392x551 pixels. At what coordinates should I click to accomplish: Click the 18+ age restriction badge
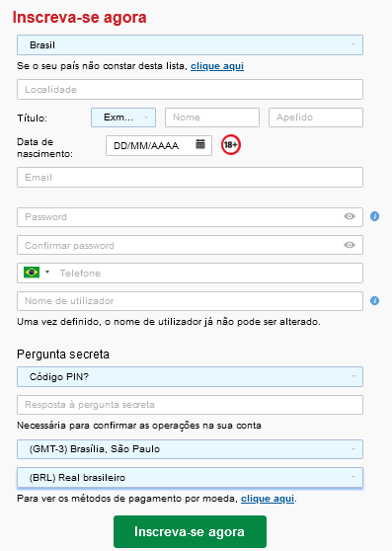(231, 145)
